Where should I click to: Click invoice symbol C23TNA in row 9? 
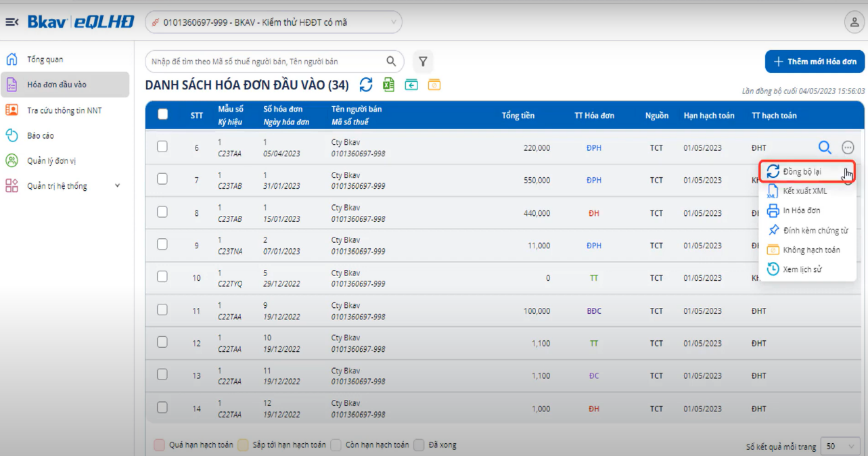click(231, 251)
